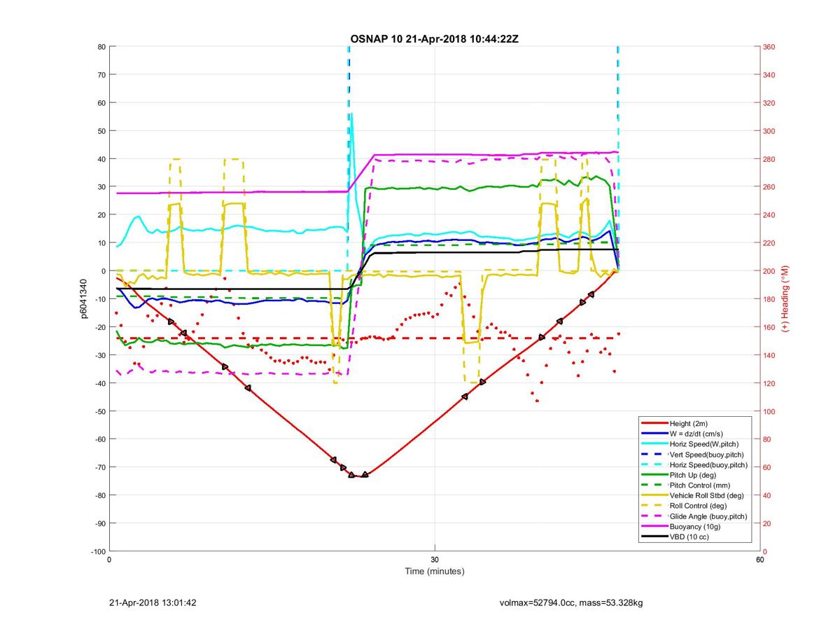The image size is (840, 620).
Task: Click the right axis tick label 200
Action: pos(770,271)
